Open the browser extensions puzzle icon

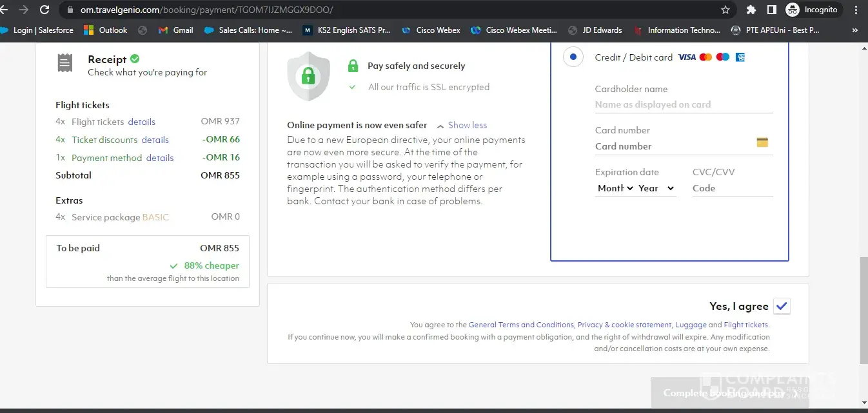(x=751, y=10)
